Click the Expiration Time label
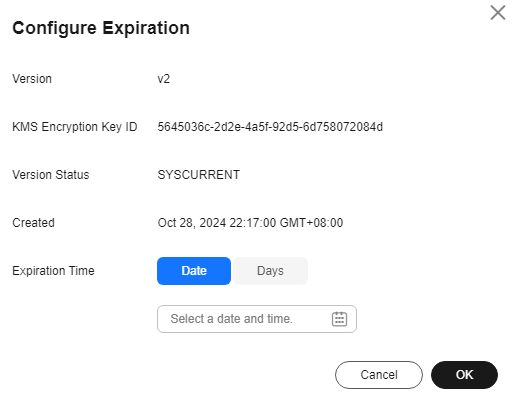This screenshot has height=408, width=514. click(x=53, y=271)
